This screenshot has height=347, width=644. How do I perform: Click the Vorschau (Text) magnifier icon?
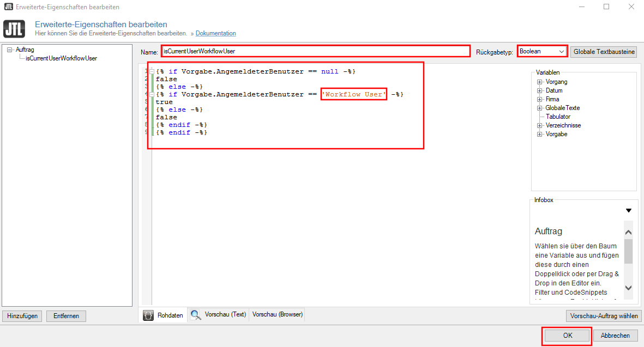(x=196, y=315)
